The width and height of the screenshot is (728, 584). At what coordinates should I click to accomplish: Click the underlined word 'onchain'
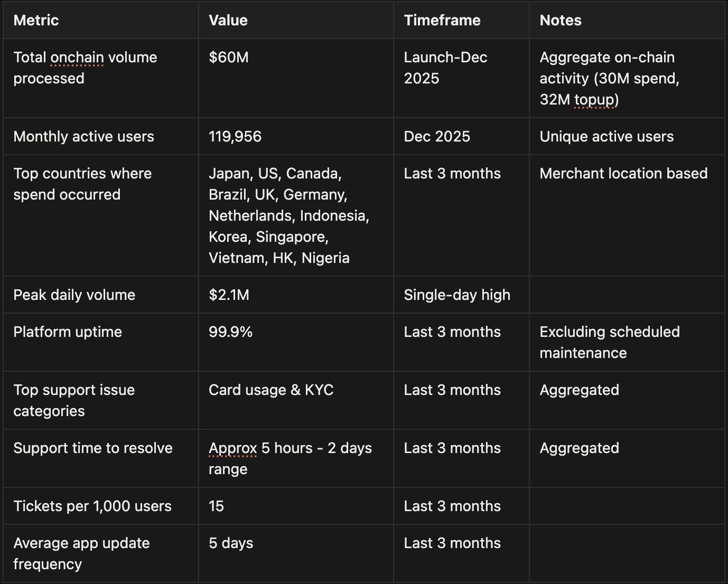coord(77,58)
